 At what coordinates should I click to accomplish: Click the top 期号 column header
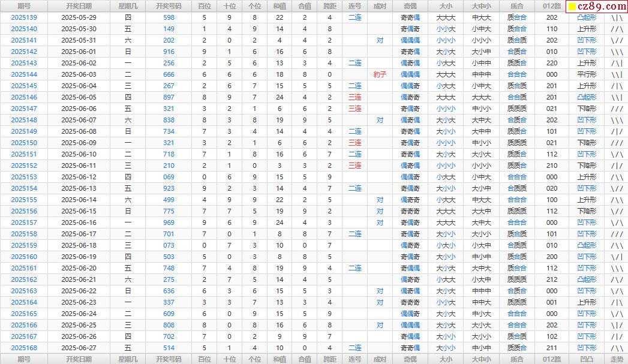(24, 6)
